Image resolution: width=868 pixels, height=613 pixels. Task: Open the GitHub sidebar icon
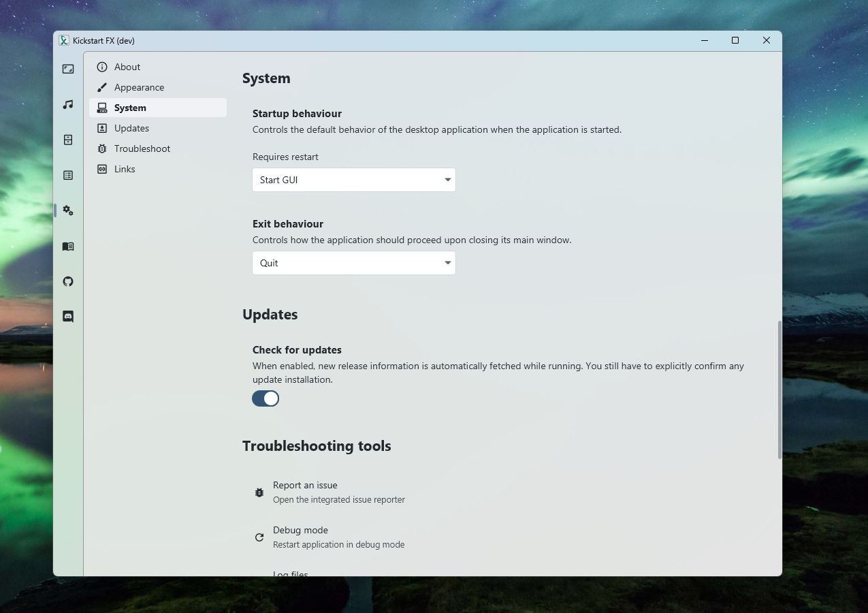click(68, 281)
